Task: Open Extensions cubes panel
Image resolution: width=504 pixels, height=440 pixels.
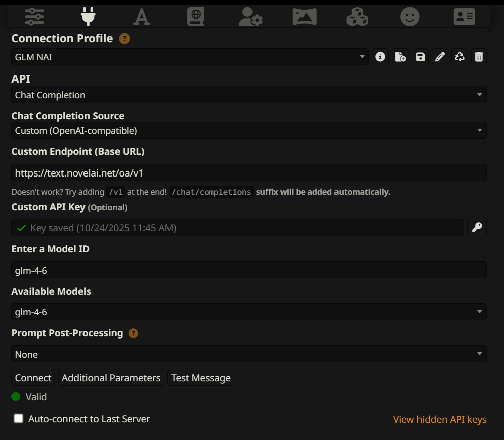Action: [357, 17]
